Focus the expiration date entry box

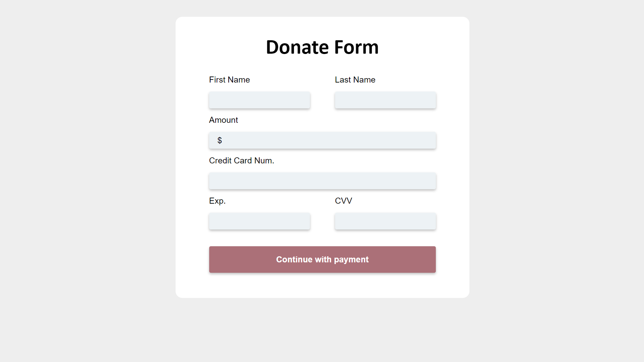259,221
